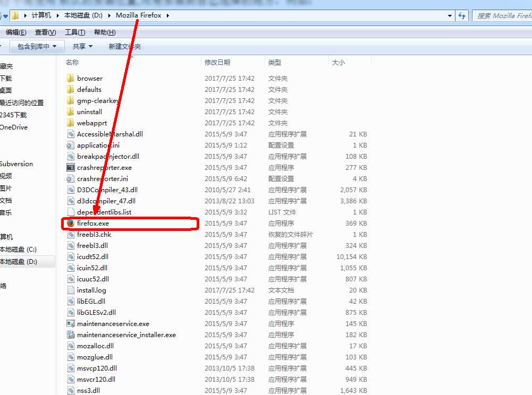Open the 共享 dropdown
Screen dimensions: 532x395
click(x=82, y=46)
